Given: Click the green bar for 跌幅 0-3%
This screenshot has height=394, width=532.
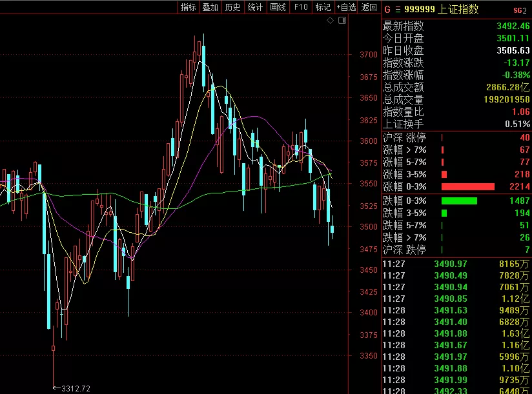Looking at the screenshot, I should point(459,201).
